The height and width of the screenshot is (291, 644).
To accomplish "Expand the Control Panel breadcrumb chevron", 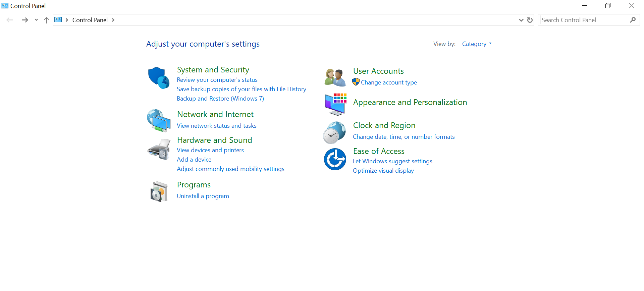I will 113,20.
